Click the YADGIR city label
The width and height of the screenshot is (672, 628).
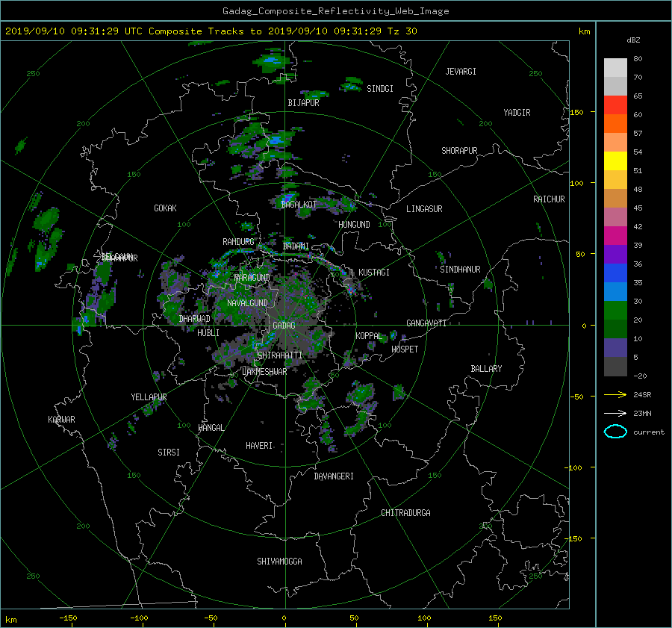[517, 113]
